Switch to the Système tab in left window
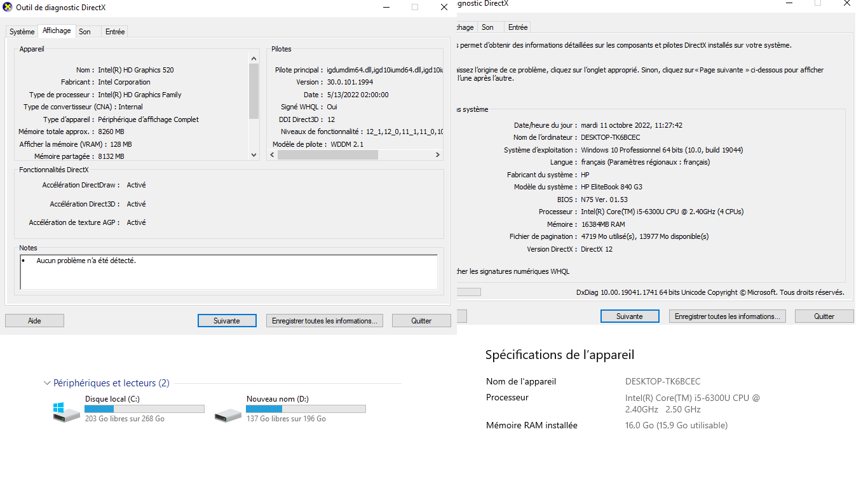This screenshot has height=488, width=868. point(22,32)
